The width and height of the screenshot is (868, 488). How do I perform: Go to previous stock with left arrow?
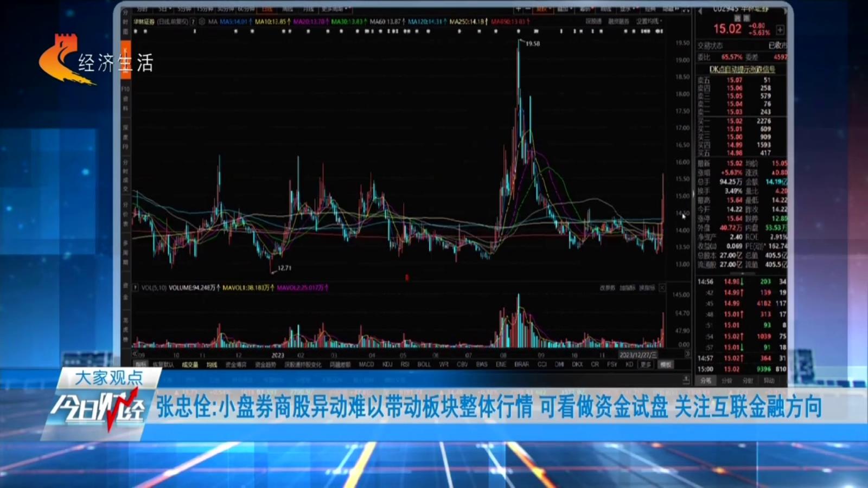[x=700, y=10]
